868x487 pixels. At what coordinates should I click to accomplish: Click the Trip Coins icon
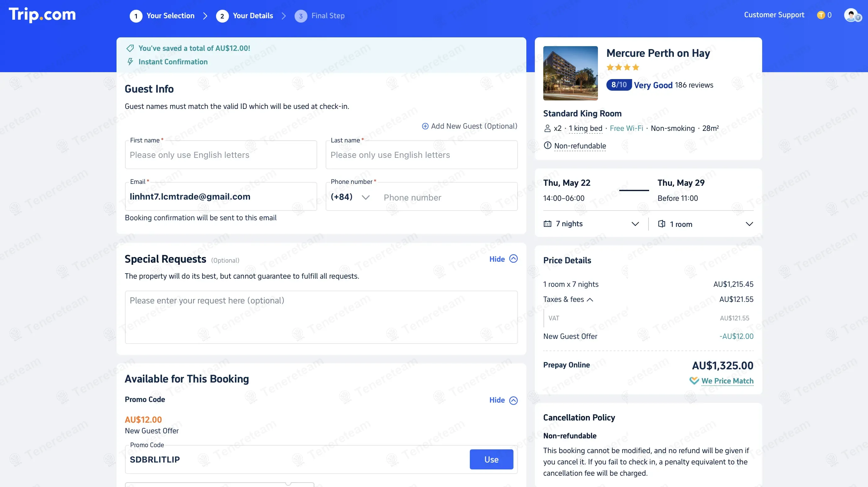[821, 15]
